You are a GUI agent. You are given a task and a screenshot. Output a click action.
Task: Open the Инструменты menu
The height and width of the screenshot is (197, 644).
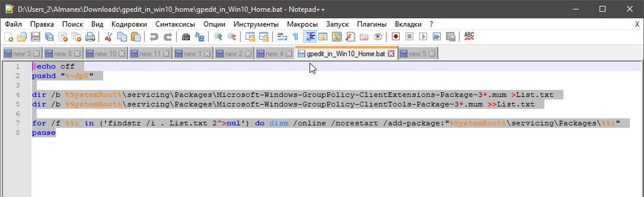(257, 24)
